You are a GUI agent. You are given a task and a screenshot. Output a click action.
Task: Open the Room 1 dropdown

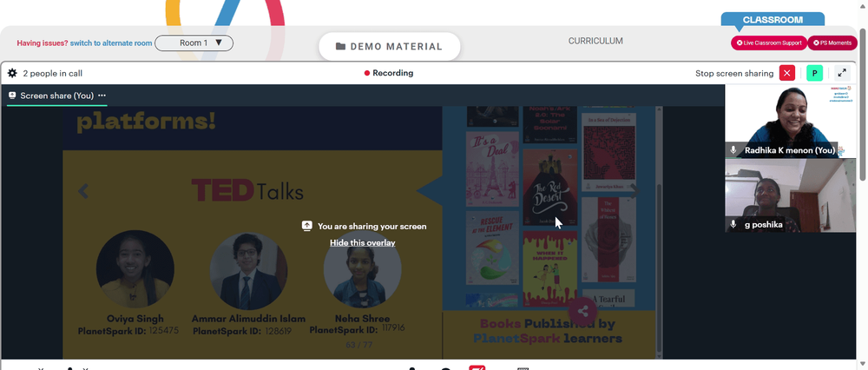tap(194, 43)
